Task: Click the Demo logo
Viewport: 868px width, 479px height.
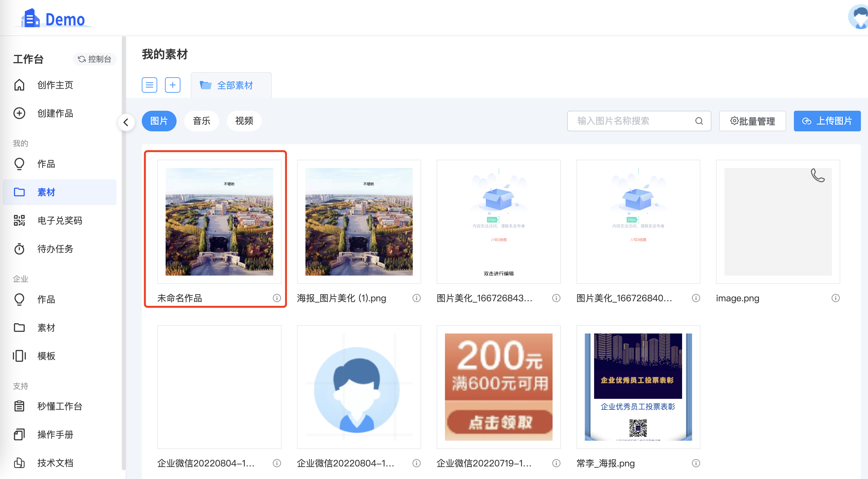Action: [53, 19]
